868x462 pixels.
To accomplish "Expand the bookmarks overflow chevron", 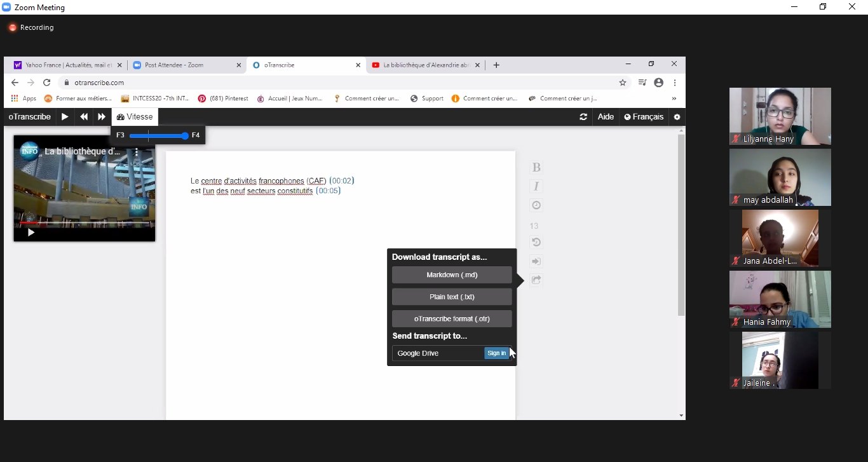I will [674, 99].
